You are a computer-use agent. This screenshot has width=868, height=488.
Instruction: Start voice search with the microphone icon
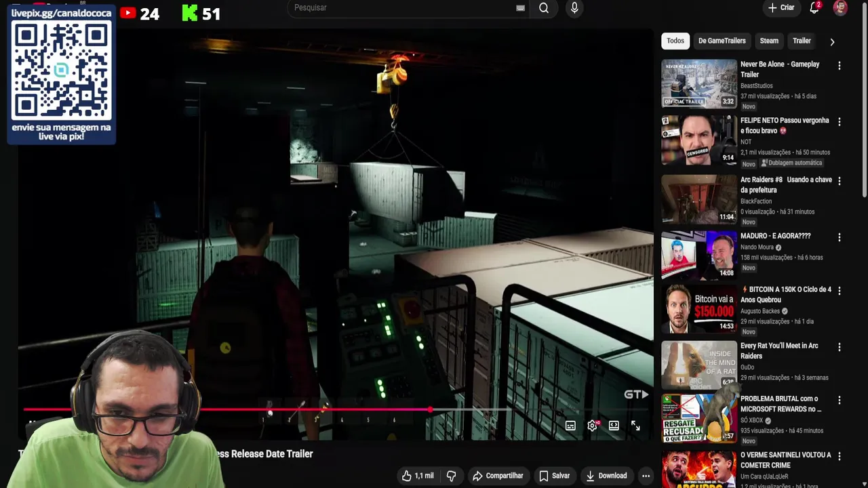coord(574,8)
